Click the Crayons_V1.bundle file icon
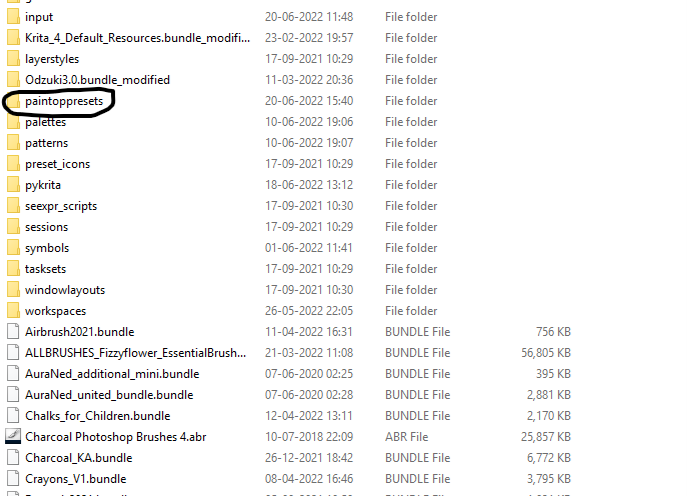The height and width of the screenshot is (496, 687). pos(13,478)
